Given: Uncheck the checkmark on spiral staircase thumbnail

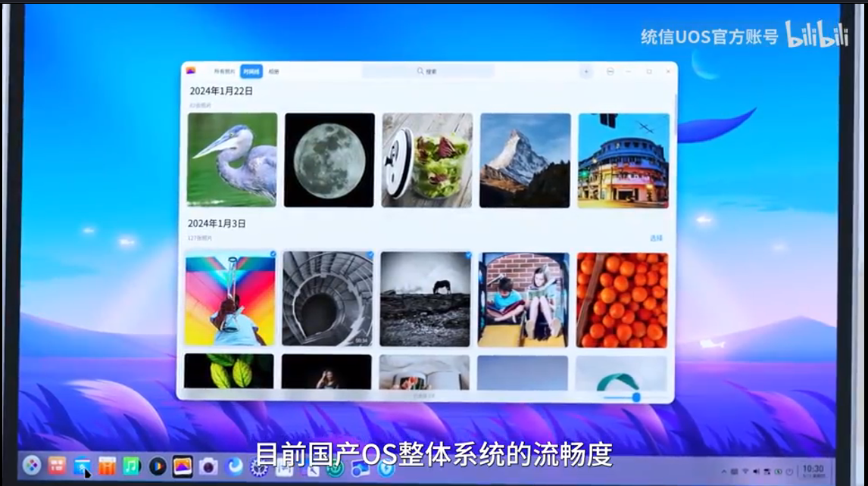Looking at the screenshot, I should click(x=370, y=254).
